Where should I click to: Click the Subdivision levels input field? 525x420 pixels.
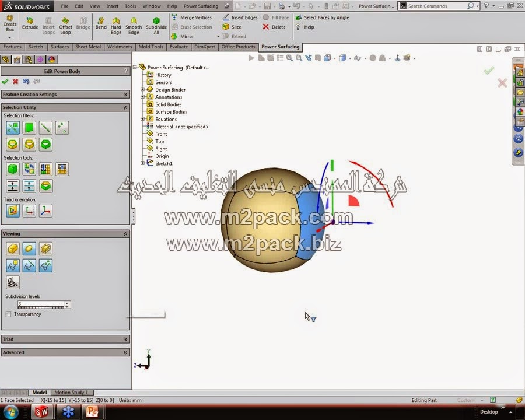click(41, 304)
